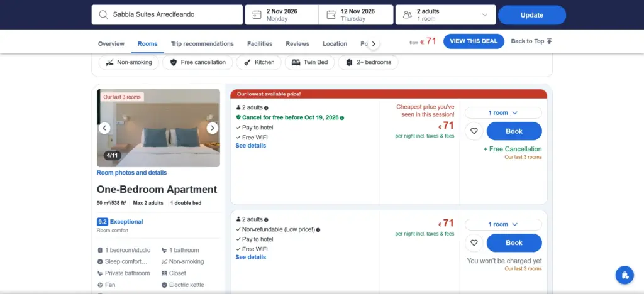Screen dimensions: 644x294
Task: Click the check-out calendar icon
Action: tap(331, 14)
